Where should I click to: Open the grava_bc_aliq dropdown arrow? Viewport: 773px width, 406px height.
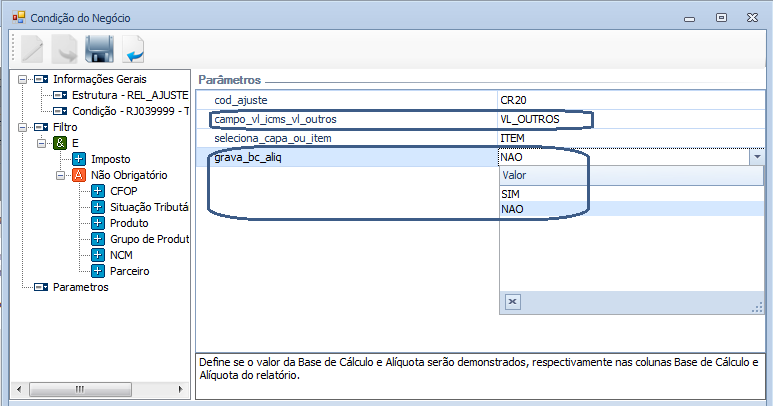click(757, 157)
